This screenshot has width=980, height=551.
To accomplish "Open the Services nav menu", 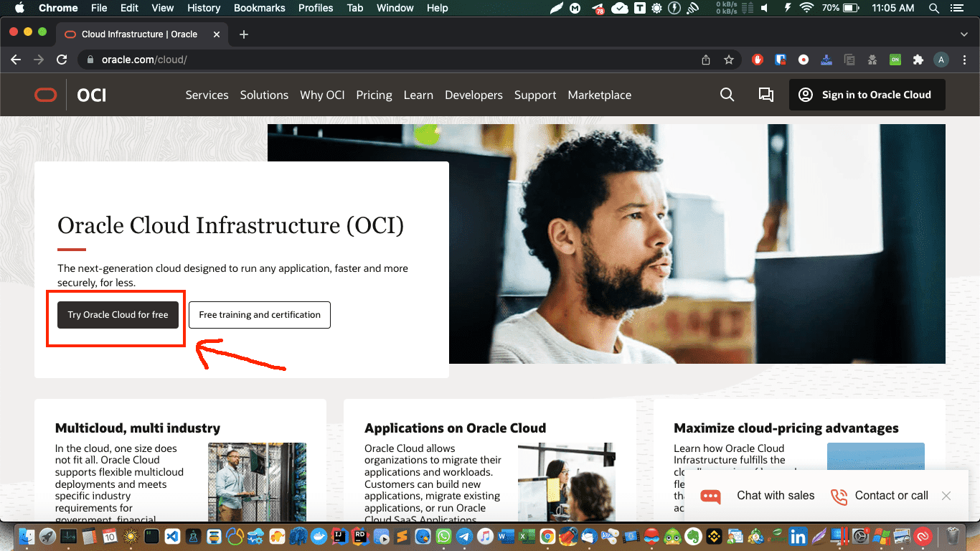I will [207, 95].
